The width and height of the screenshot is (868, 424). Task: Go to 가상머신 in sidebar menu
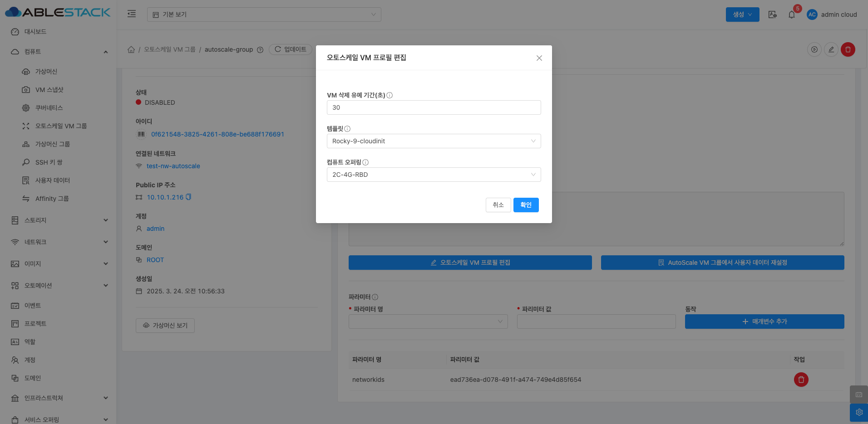pos(46,72)
